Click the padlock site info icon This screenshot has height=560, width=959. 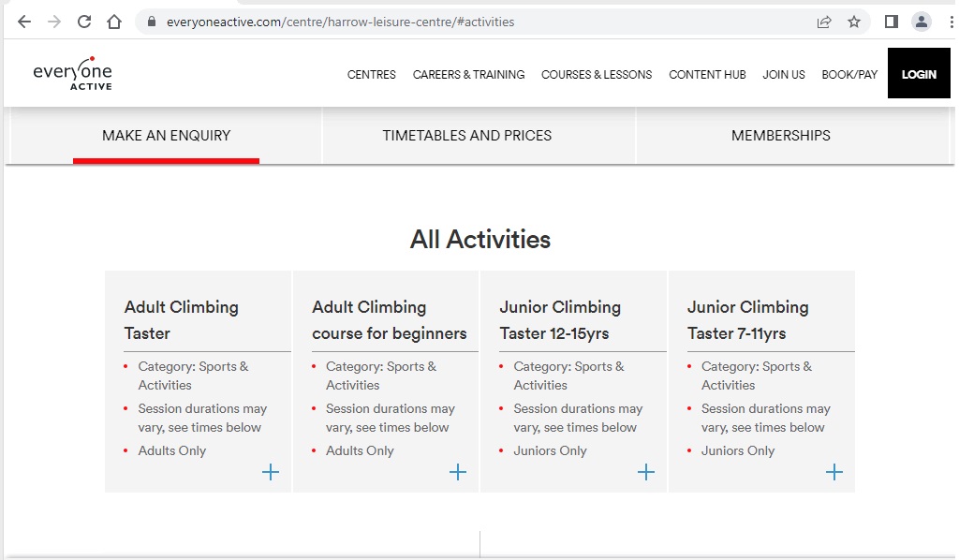click(x=152, y=22)
